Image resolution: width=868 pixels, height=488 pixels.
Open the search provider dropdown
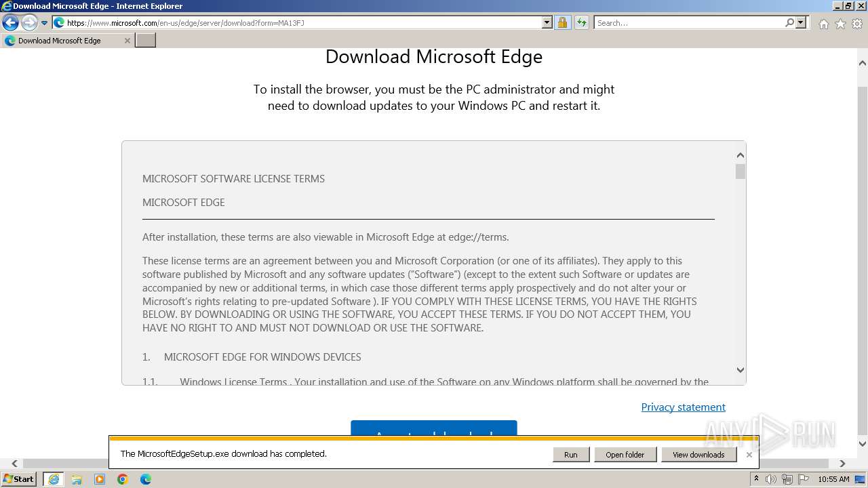801,22
